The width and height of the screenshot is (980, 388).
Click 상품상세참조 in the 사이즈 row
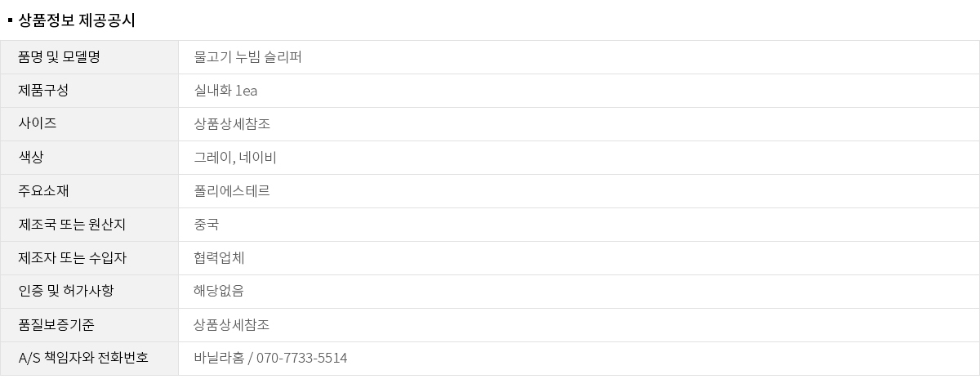232,124
